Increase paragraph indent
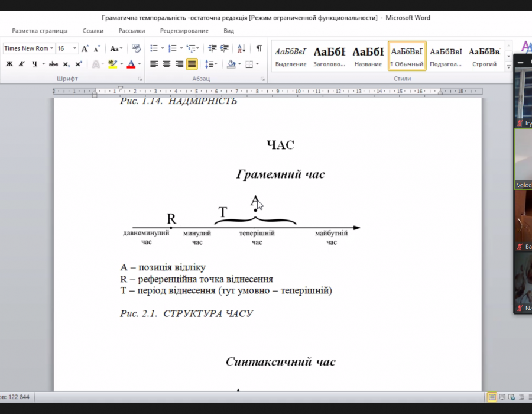Viewport: 532px width, 414px height. tap(225, 48)
